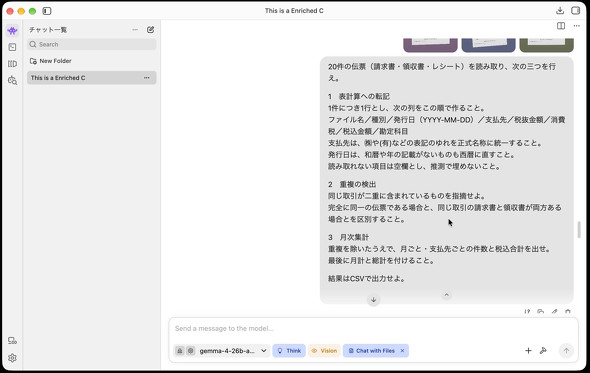Viewport: 590px width, 373px height.
Task: Click the heading '2 重複の検出'
Action: coord(352,184)
